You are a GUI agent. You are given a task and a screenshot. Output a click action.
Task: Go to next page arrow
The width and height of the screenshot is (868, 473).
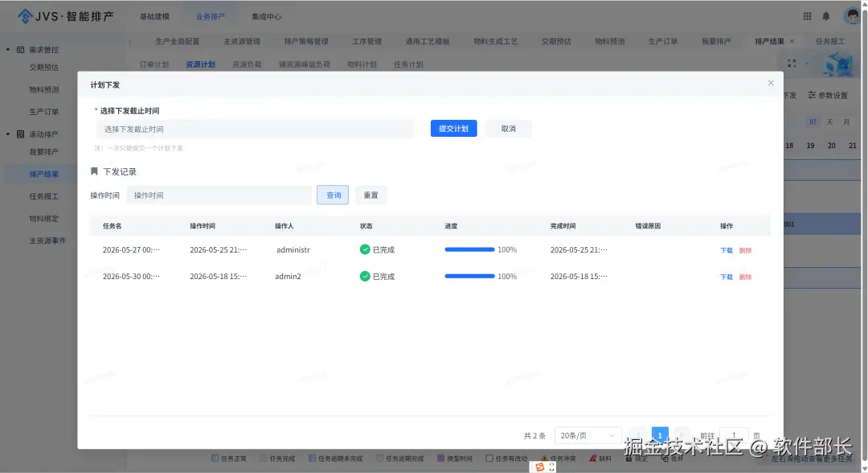(x=682, y=435)
